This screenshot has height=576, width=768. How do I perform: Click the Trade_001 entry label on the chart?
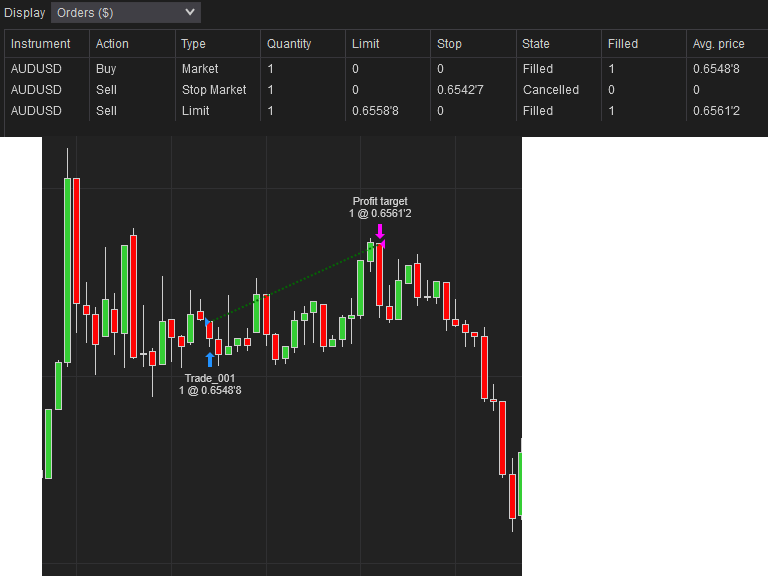pyautogui.click(x=210, y=378)
